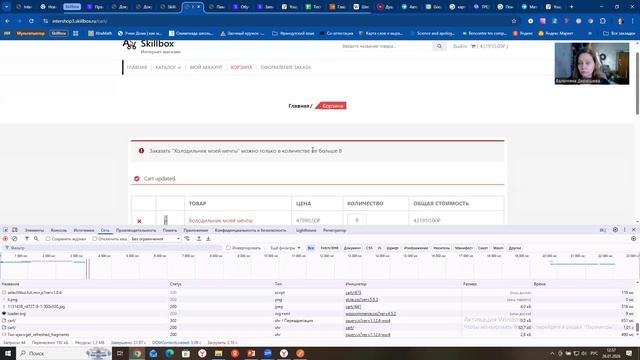Open Network panel settings gear on right
The image size is (640, 360).
coord(633,239)
